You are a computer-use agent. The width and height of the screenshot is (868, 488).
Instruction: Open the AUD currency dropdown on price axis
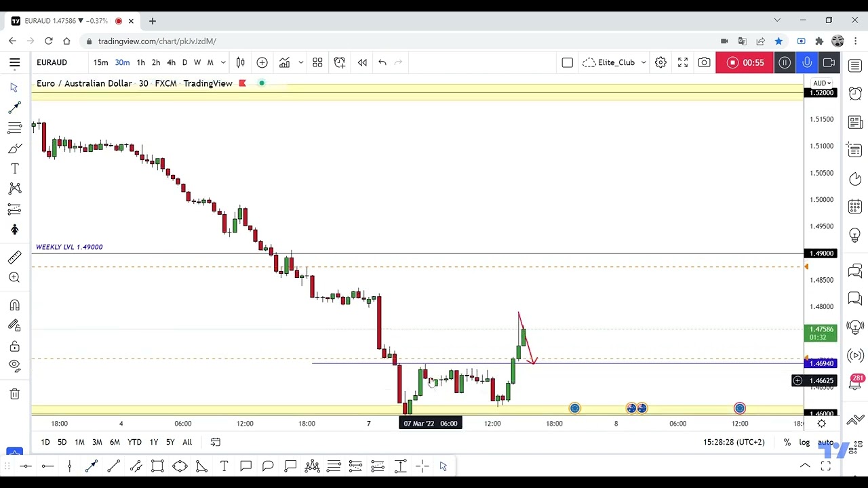pyautogui.click(x=821, y=83)
